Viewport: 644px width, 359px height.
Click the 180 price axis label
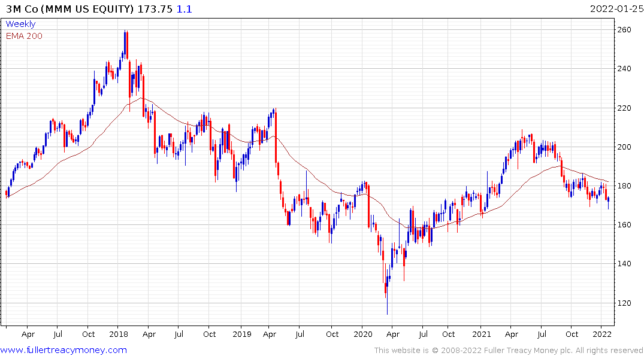coord(624,186)
